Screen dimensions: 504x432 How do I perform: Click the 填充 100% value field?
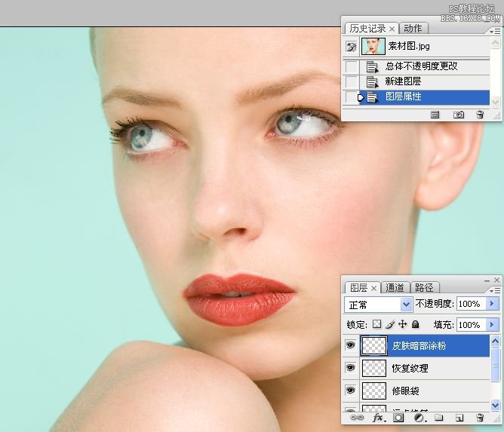tap(471, 325)
